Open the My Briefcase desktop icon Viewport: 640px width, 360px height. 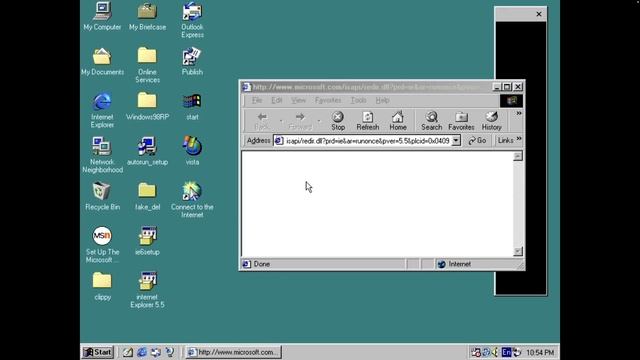[x=147, y=16]
